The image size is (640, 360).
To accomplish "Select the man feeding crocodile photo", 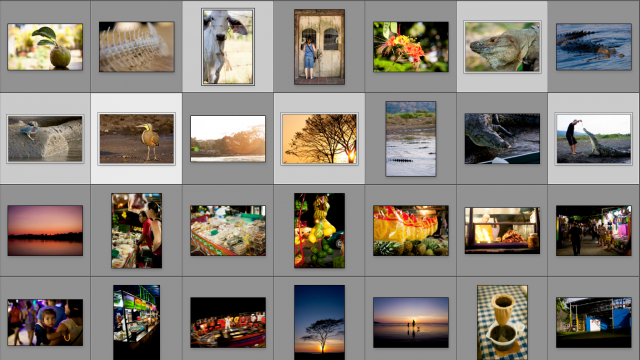I will click(x=593, y=139).
